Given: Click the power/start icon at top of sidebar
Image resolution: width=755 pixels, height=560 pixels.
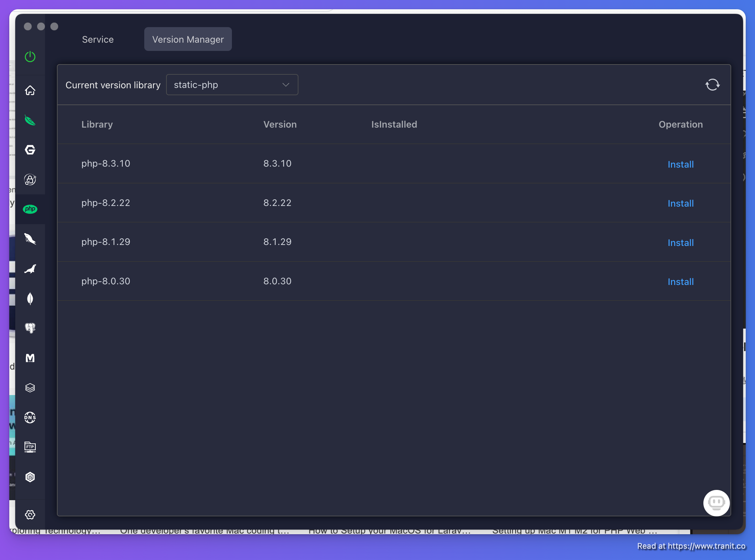Looking at the screenshot, I should [30, 57].
